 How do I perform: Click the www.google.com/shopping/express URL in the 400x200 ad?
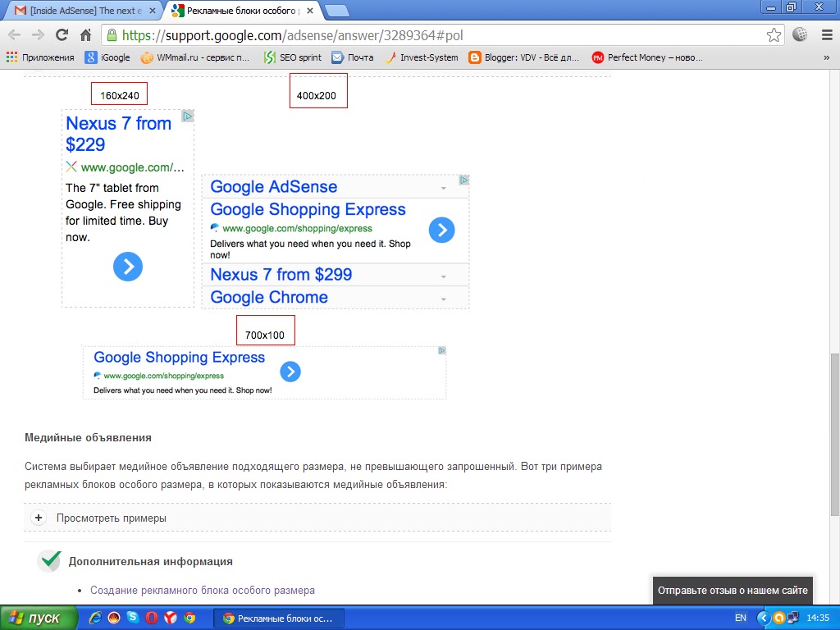tap(297, 229)
